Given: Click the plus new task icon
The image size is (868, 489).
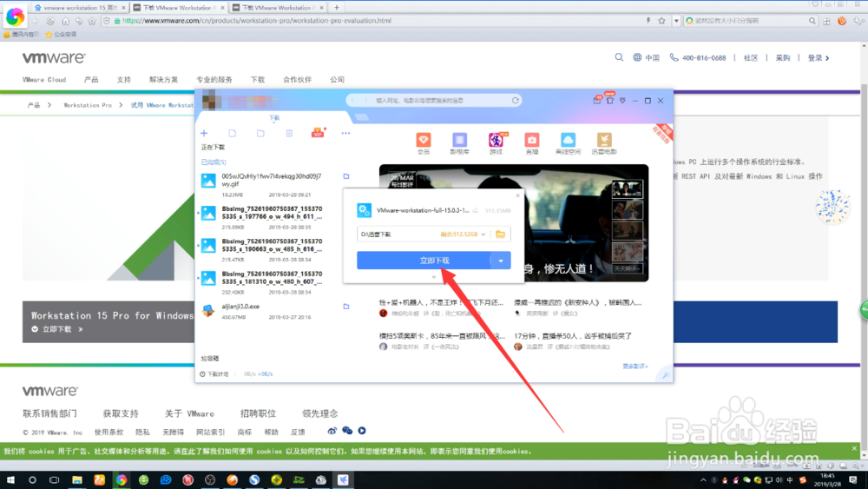Looking at the screenshot, I should (204, 133).
